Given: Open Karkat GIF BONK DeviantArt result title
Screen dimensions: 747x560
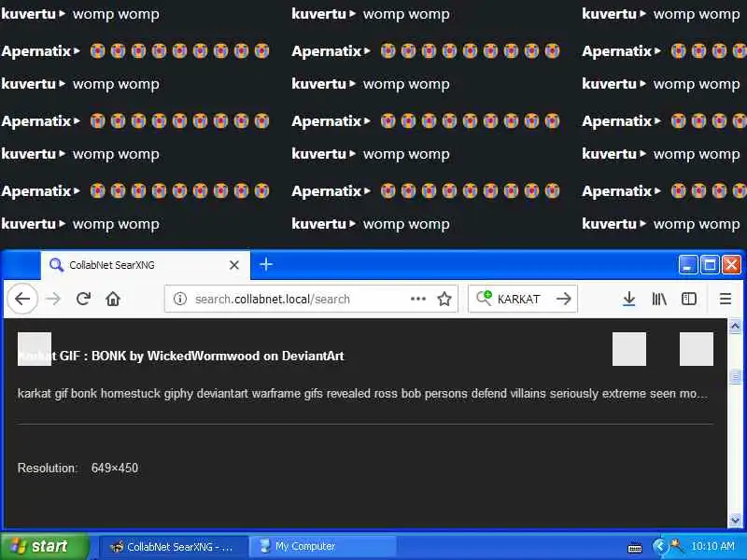Looking at the screenshot, I should coord(180,356).
